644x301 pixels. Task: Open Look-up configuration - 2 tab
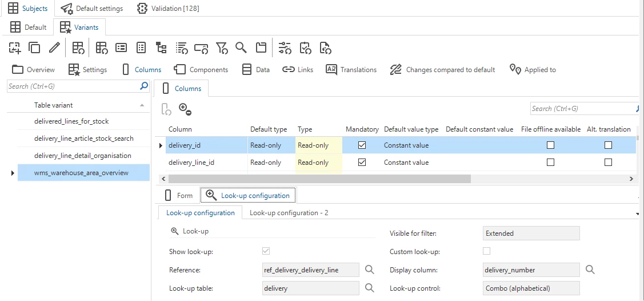289,213
